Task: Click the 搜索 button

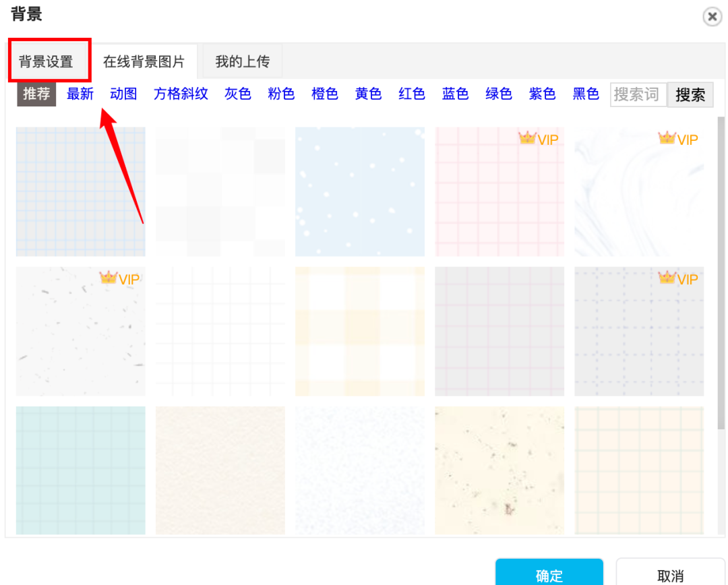Action: [690, 95]
